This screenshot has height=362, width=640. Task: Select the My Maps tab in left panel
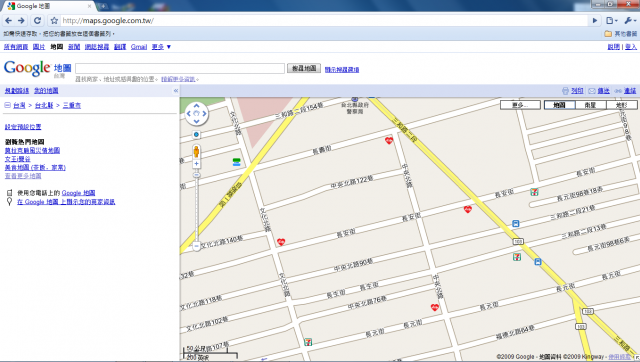click(x=46, y=91)
